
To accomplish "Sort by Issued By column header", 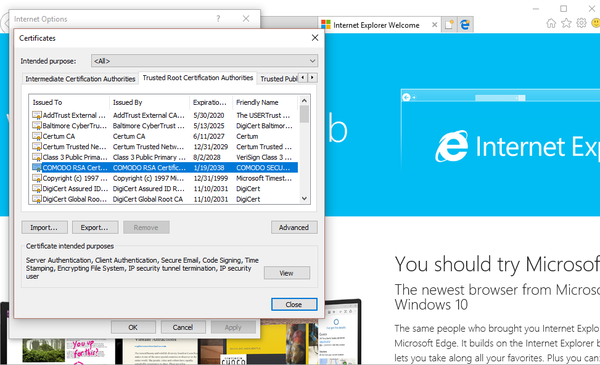I will 149,102.
